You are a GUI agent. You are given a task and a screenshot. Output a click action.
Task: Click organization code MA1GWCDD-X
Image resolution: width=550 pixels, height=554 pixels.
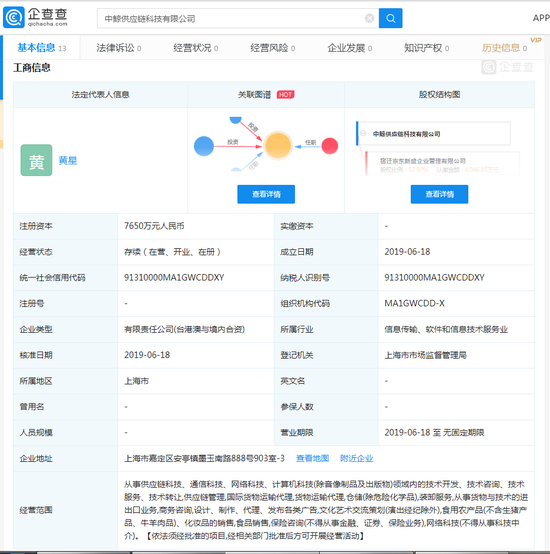[414, 303]
